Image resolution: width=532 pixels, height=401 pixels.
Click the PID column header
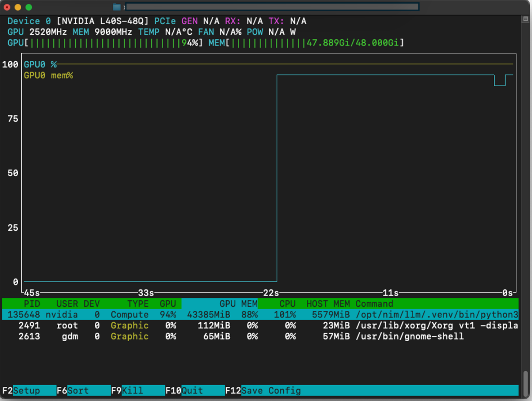(x=32, y=304)
